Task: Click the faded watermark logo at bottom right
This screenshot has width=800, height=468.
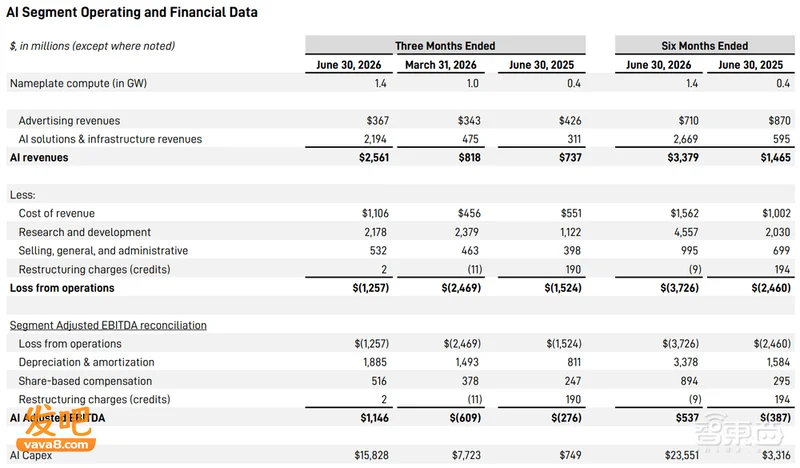Action: coord(739,434)
